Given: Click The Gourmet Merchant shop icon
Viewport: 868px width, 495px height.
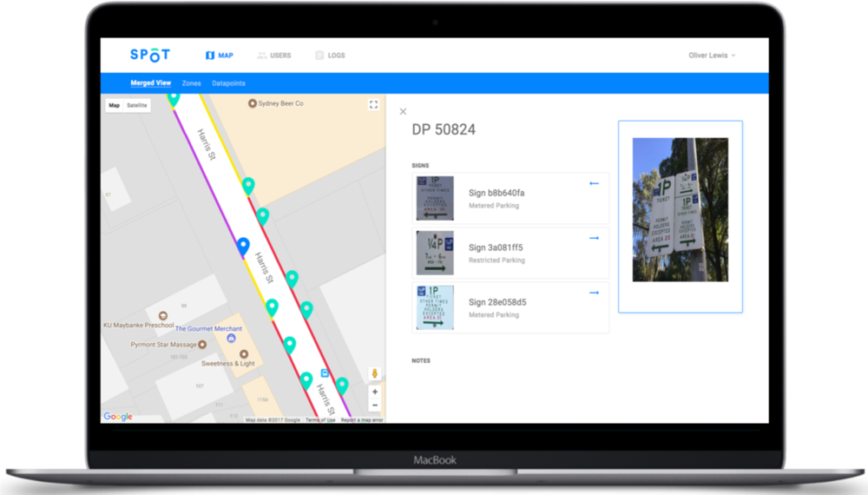Looking at the screenshot, I should click(x=232, y=339).
